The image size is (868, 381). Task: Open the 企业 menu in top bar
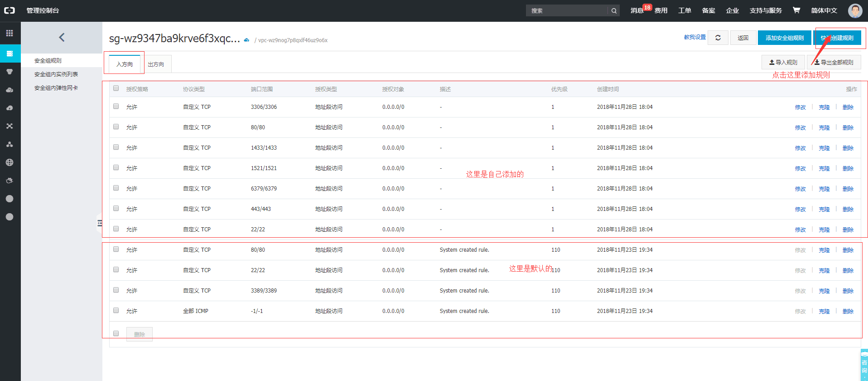point(733,10)
